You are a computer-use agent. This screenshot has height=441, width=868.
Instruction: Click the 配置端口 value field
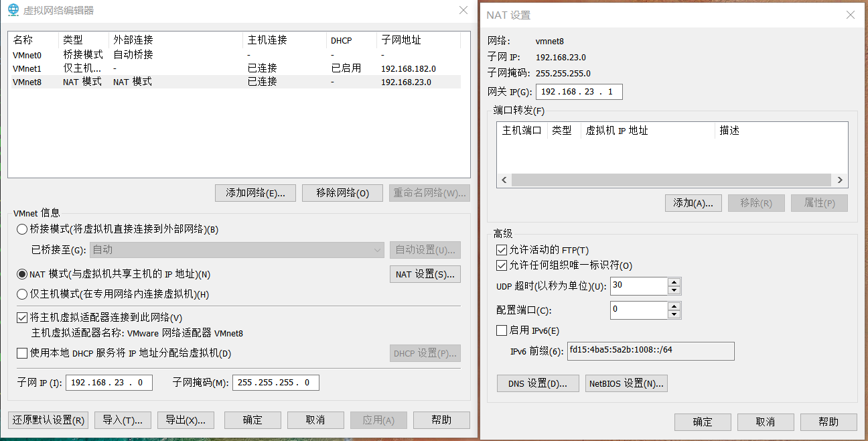coord(639,310)
